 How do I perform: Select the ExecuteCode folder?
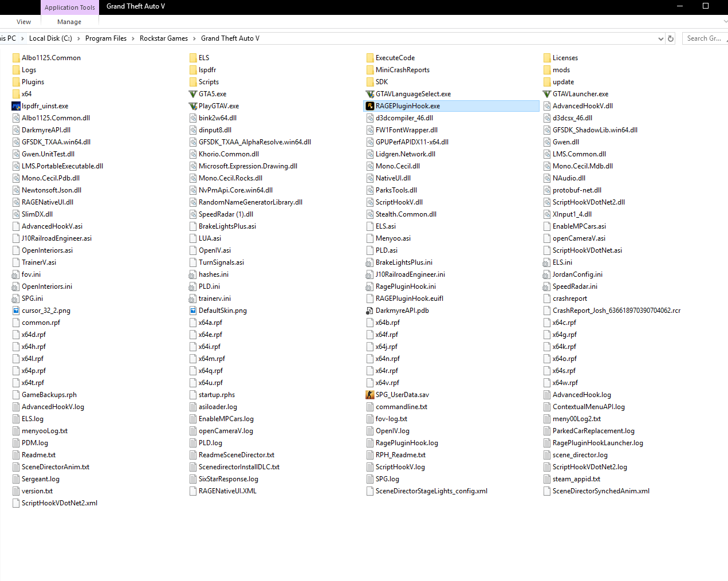coord(395,58)
